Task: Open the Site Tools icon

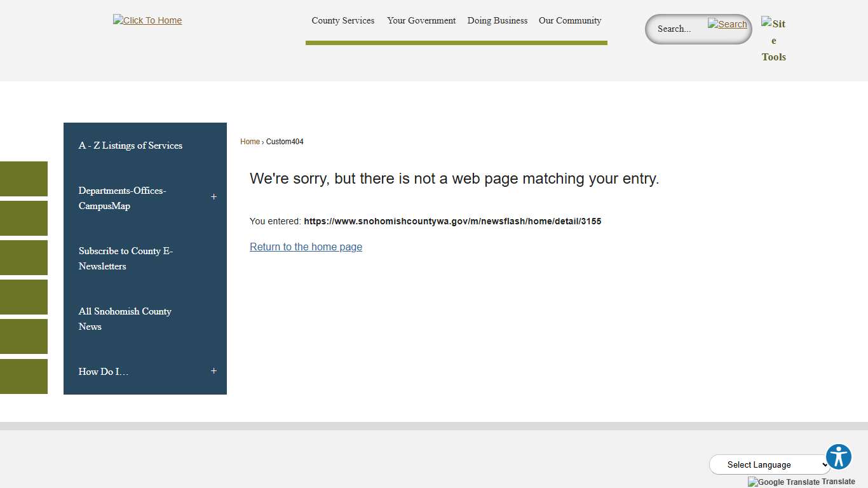Action: coord(773,40)
